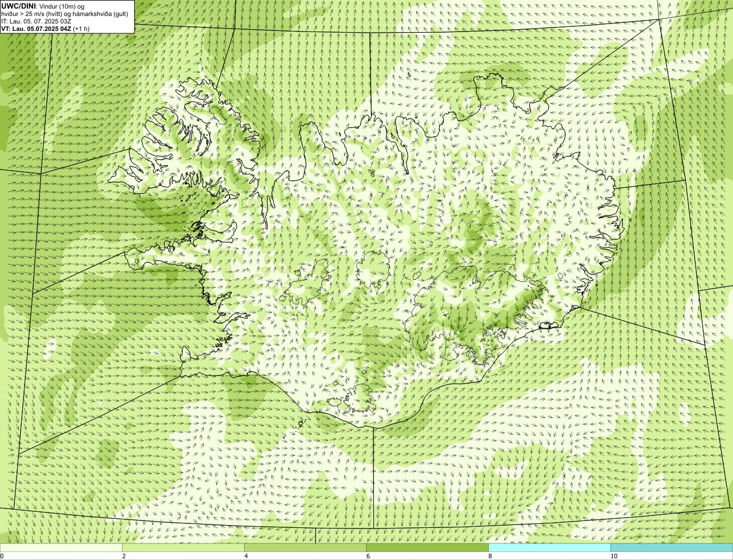The image size is (733, 560).
Task: Click the "IT: Lau. 05. 07. 2025 03Z" line
Action: (x=36, y=21)
